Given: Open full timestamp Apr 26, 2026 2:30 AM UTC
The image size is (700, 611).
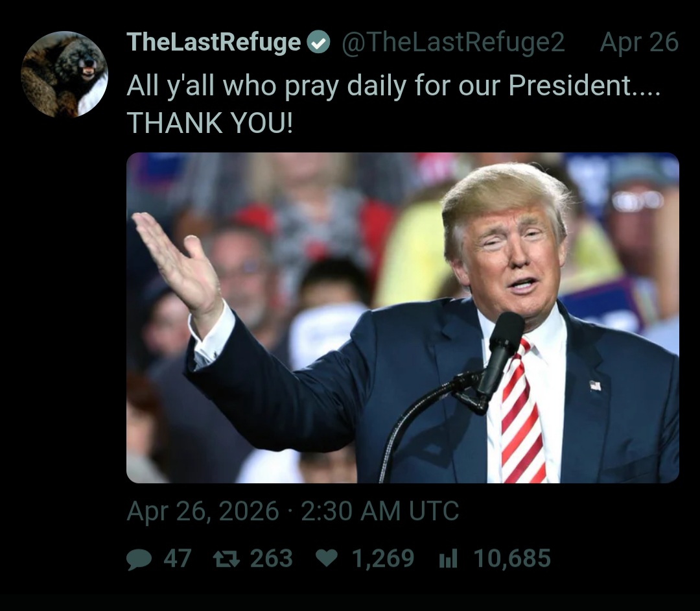Looking at the screenshot, I should point(293,511).
